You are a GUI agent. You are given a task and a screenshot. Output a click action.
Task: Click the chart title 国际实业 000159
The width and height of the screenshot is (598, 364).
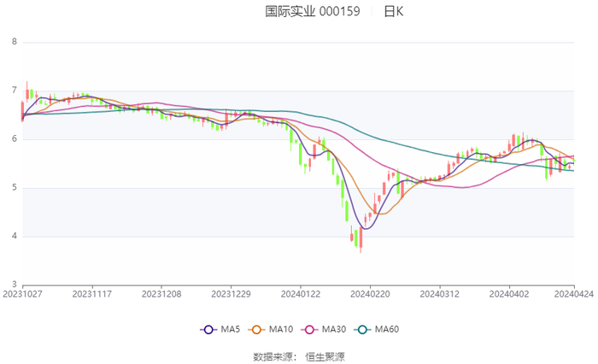(313, 12)
